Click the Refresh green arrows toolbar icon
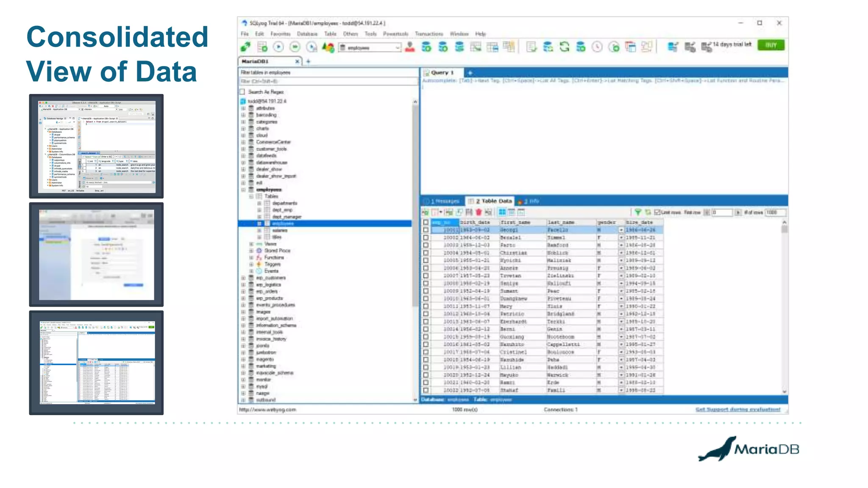This screenshot has width=868, height=488. (564, 47)
